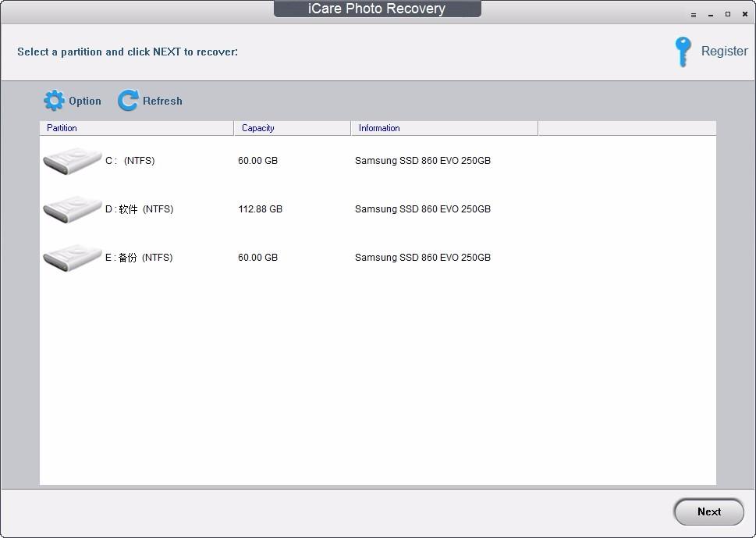Click the Option gear icon
Screen dimensions: 756x538
[x=54, y=101]
